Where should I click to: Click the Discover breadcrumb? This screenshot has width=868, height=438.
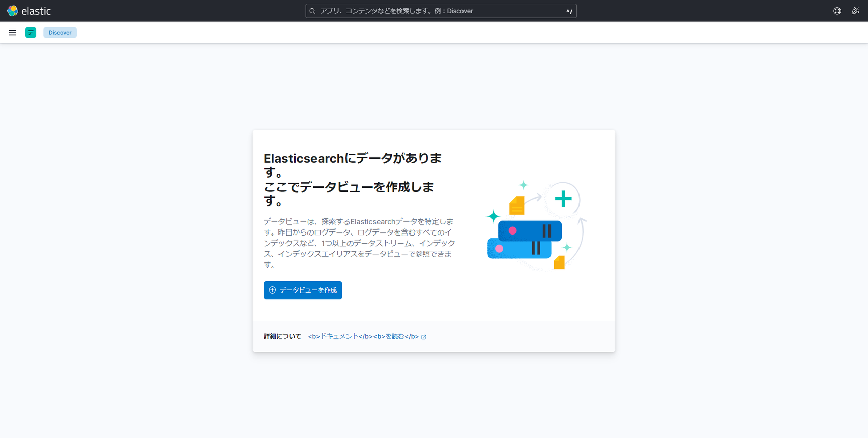60,33
